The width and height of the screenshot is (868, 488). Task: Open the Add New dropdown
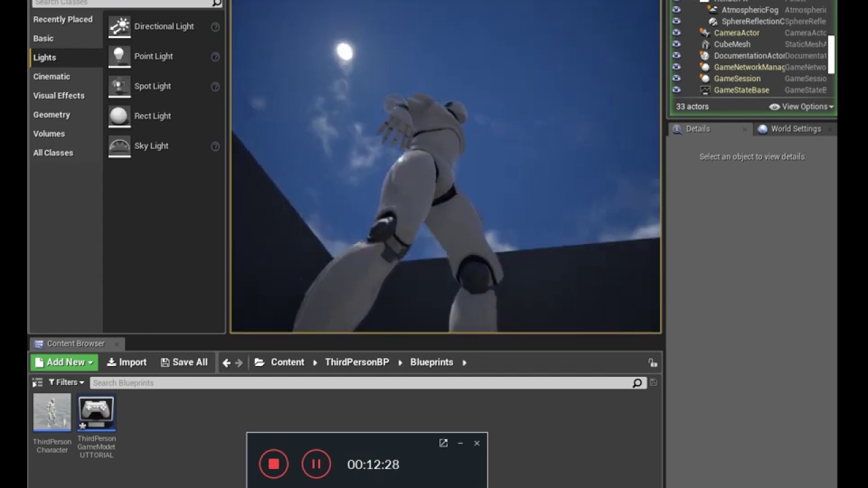(x=64, y=363)
